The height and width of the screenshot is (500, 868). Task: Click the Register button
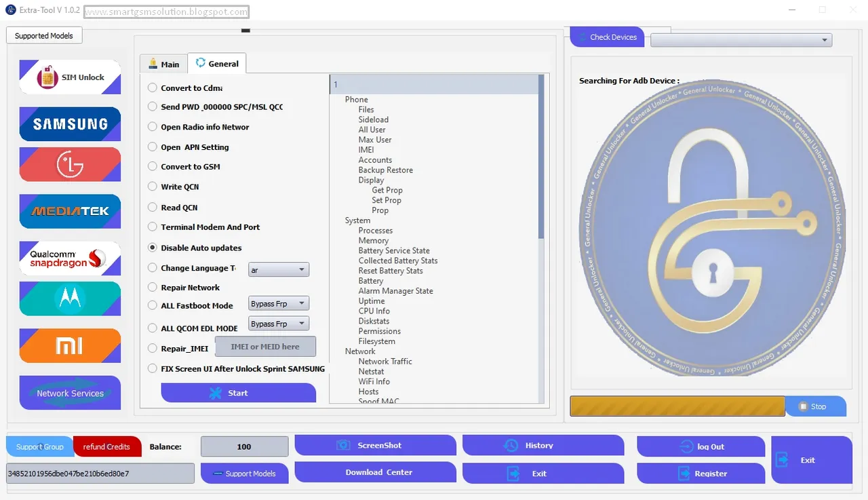pyautogui.click(x=701, y=474)
